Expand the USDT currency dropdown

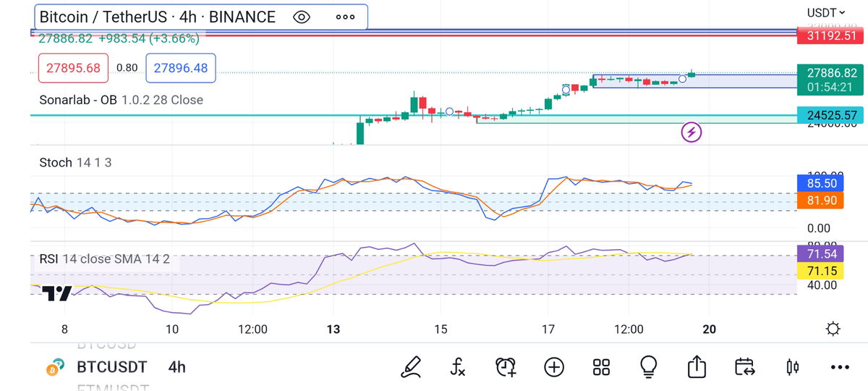click(x=826, y=12)
